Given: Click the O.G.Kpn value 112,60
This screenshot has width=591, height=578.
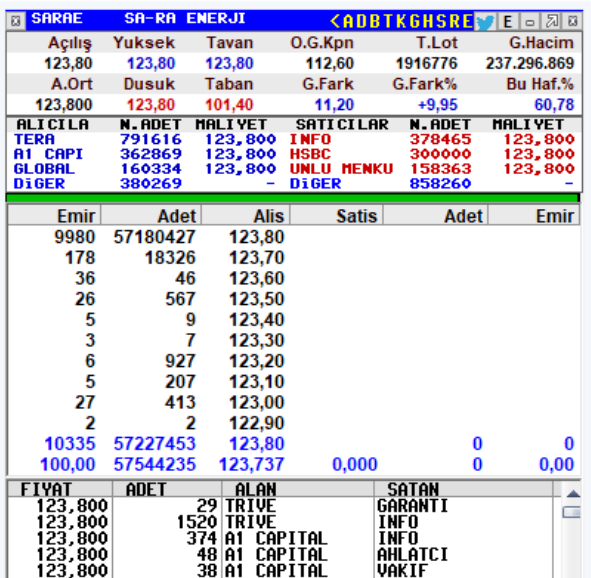Looking at the screenshot, I should (330, 63).
